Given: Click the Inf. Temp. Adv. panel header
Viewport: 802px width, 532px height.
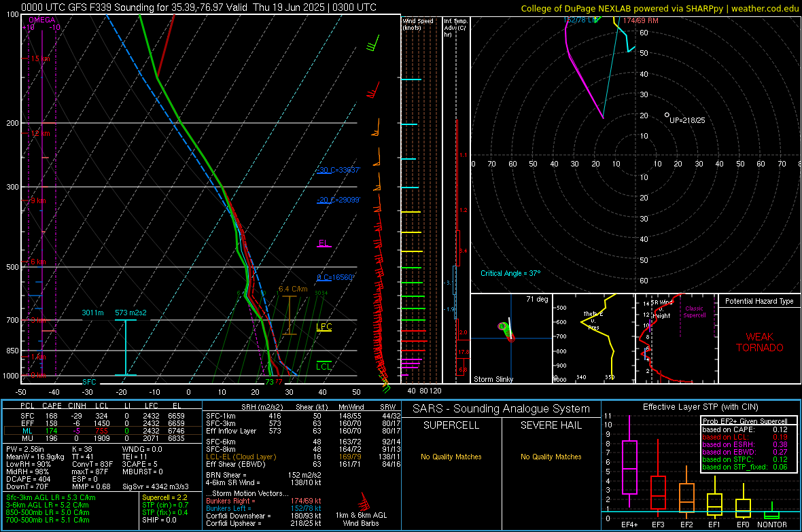Looking at the screenshot, I should 455,28.
